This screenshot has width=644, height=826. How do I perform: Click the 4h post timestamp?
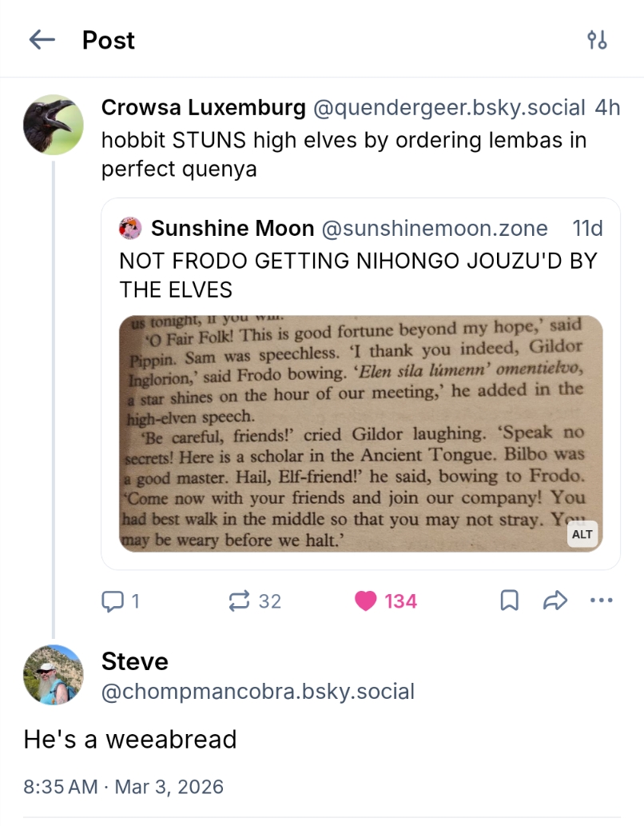(607, 108)
